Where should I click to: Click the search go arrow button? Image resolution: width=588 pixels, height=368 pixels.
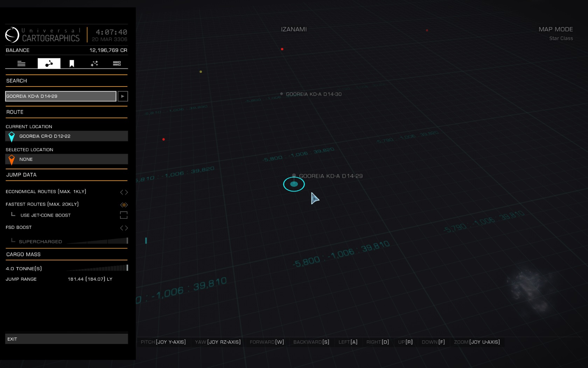(123, 96)
